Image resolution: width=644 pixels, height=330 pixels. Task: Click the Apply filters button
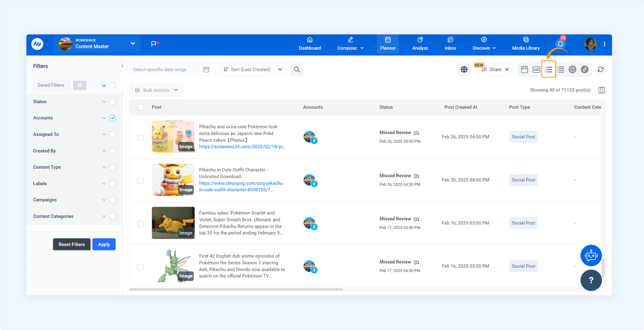click(x=104, y=244)
